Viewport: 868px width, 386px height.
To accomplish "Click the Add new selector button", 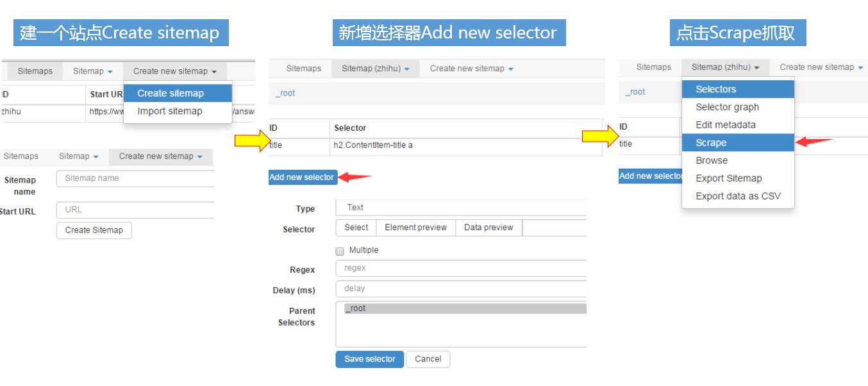I will (303, 177).
